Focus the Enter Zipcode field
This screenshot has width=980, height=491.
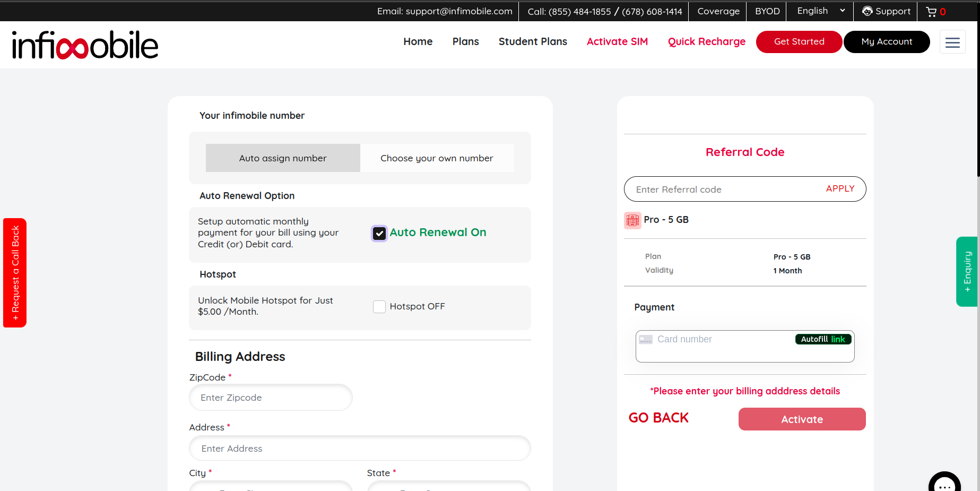pos(271,398)
